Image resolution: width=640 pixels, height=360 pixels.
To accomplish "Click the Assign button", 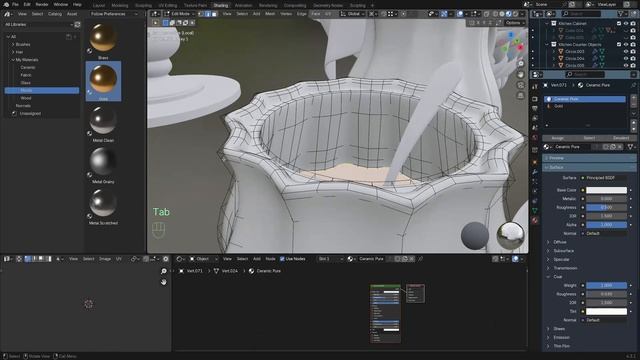I will [557, 138].
